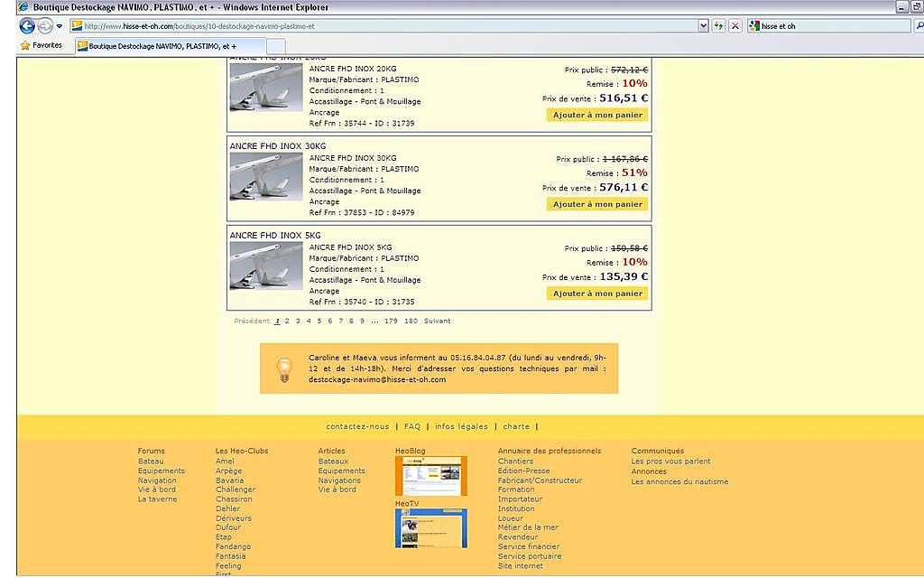Open Les Heo-Clubs heading link
Viewport: 924px width, 578px height.
[242, 452]
